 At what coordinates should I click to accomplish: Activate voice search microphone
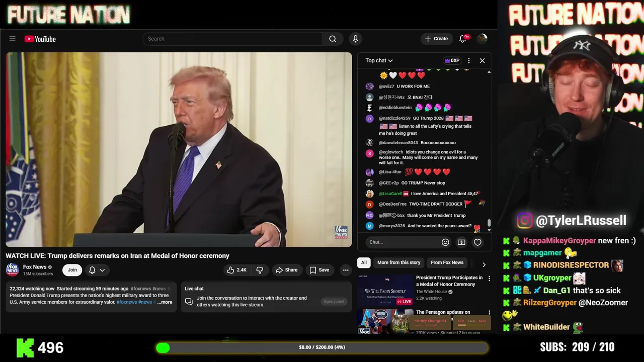click(x=355, y=39)
